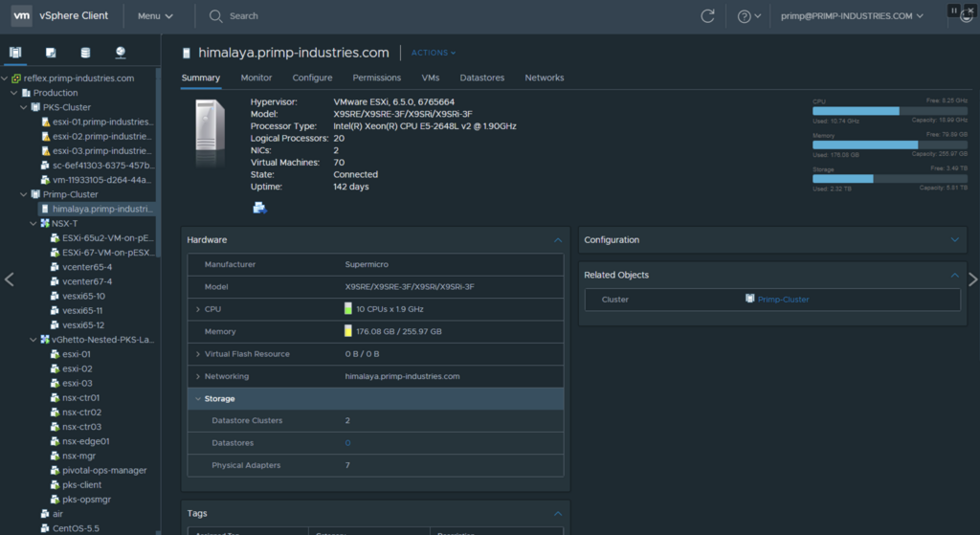This screenshot has height=535, width=980.
Task: Click the Datastores count link 0
Action: point(347,443)
